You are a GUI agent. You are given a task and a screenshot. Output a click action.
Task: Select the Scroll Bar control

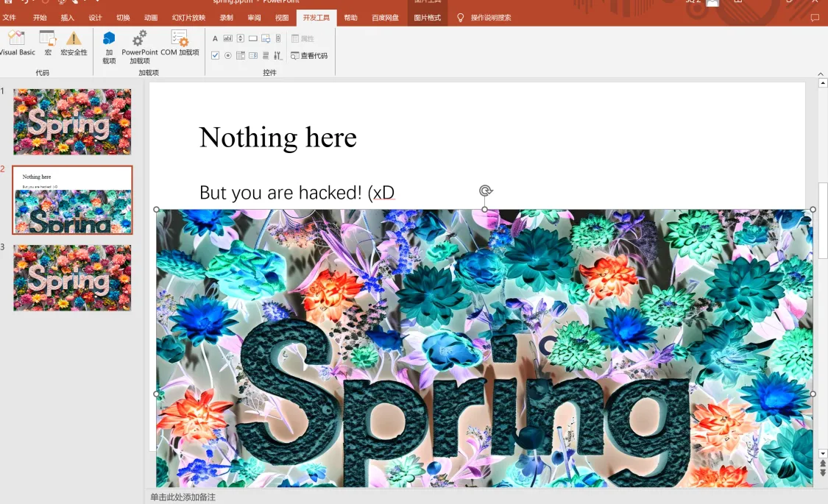(x=278, y=38)
